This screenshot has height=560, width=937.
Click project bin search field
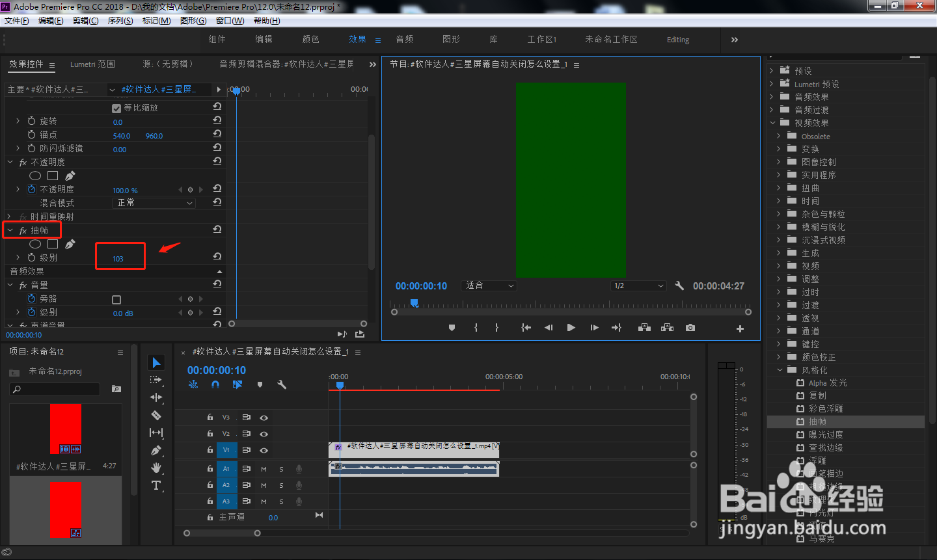pos(55,389)
